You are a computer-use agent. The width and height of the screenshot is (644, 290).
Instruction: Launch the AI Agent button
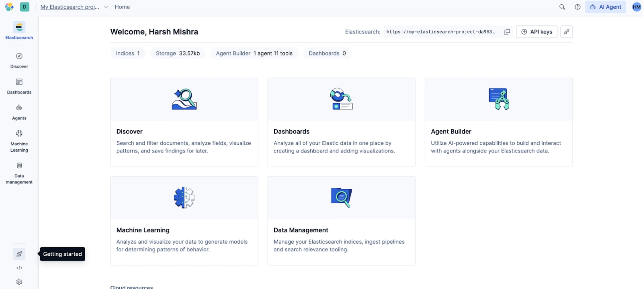[x=605, y=7]
